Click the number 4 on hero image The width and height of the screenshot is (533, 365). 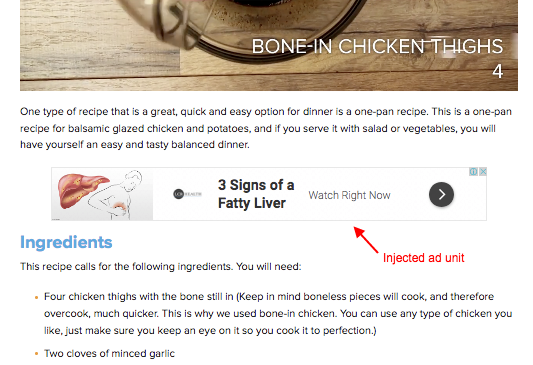click(x=498, y=71)
